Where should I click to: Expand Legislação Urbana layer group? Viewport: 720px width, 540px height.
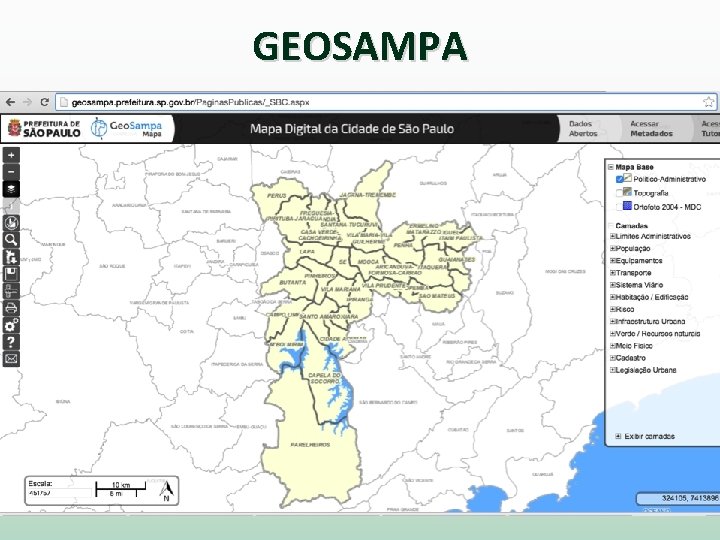tap(613, 370)
